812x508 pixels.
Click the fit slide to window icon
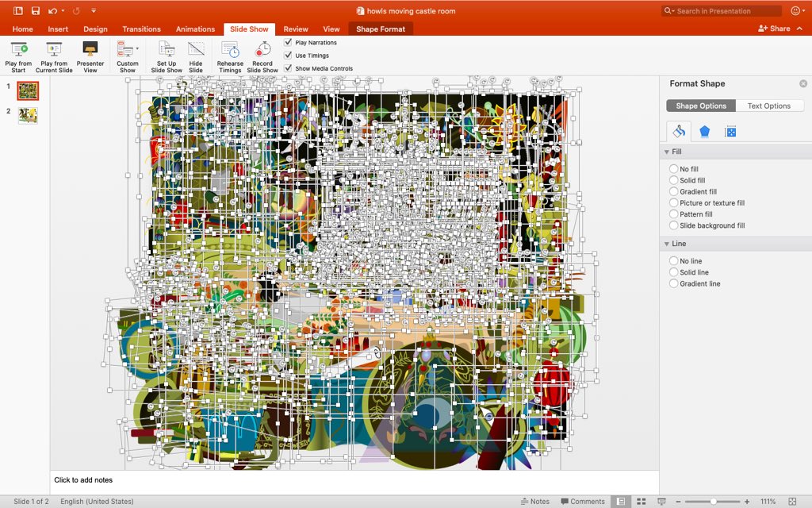coord(792,502)
